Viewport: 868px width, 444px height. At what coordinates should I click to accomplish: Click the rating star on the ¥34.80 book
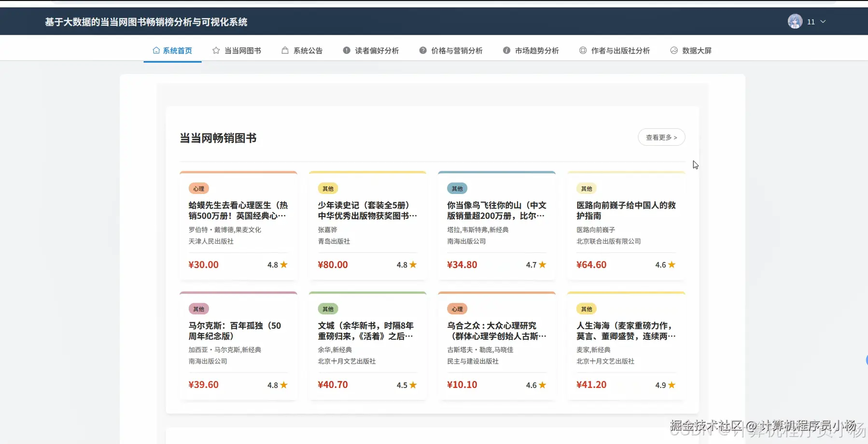pos(543,264)
